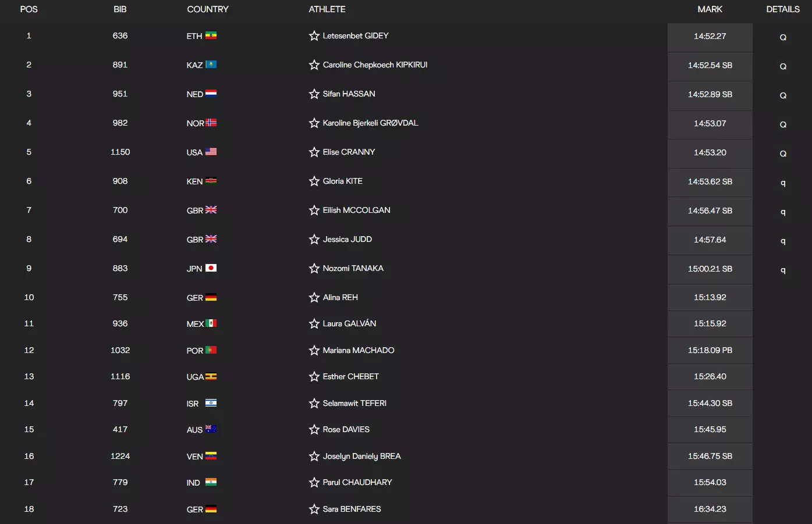
Task: Click star next to Elise CRANNY
Action: pos(314,152)
